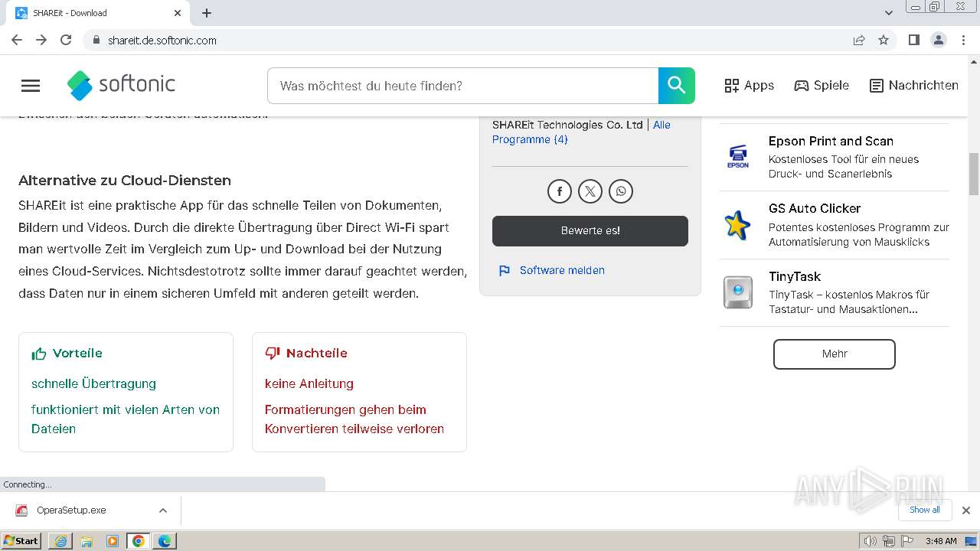Click the softonic logo

click(121, 85)
